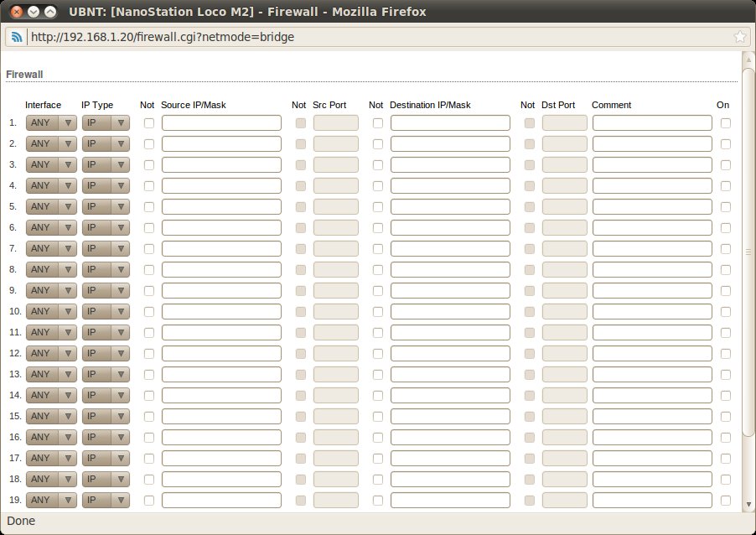Check destination Not checkbox for rule 5
This screenshot has width=756, height=535.
378,206
